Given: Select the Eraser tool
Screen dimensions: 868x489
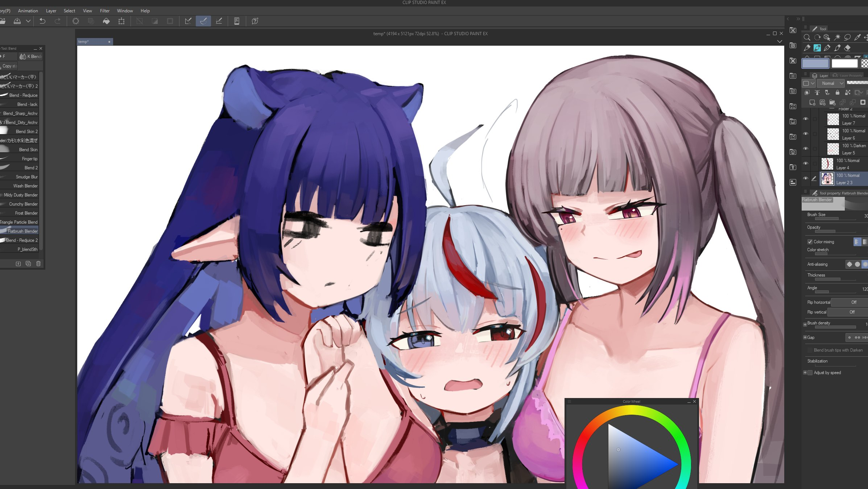Looking at the screenshot, I should (847, 48).
